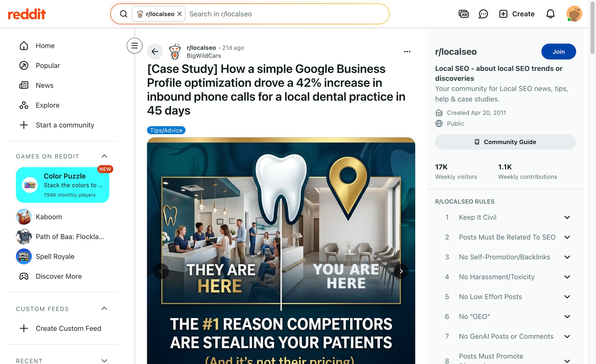Click the post title text
This screenshot has height=364, width=596.
tap(276, 90)
